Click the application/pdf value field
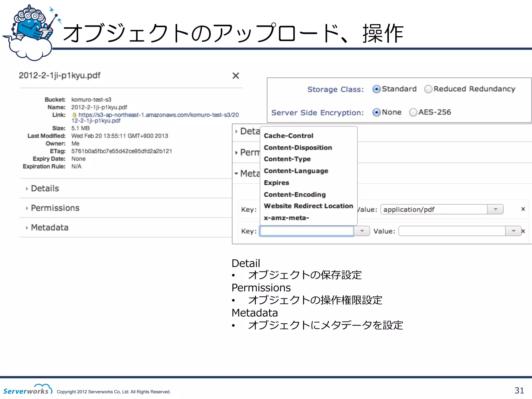Screen dimensions: 532x399 [434, 209]
